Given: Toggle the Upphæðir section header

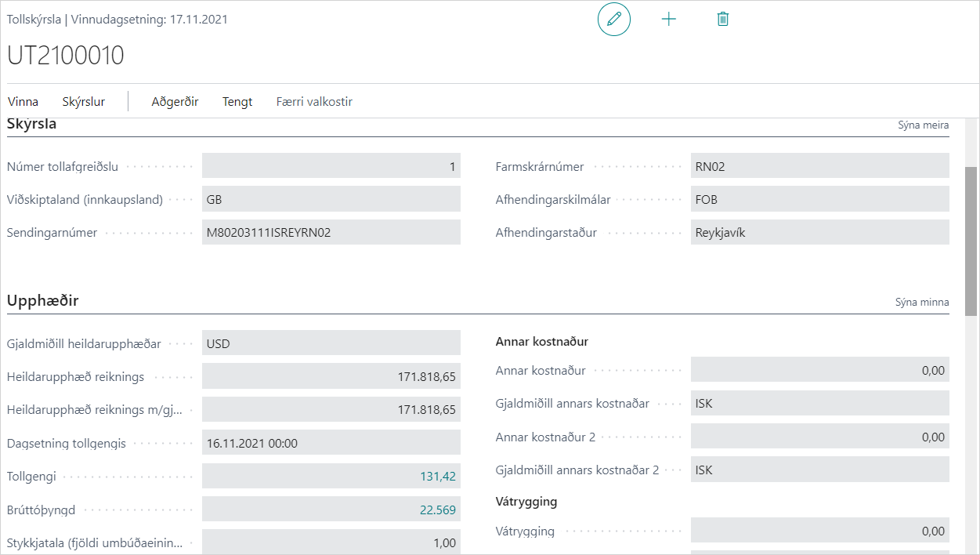Looking at the screenshot, I should point(43,301).
